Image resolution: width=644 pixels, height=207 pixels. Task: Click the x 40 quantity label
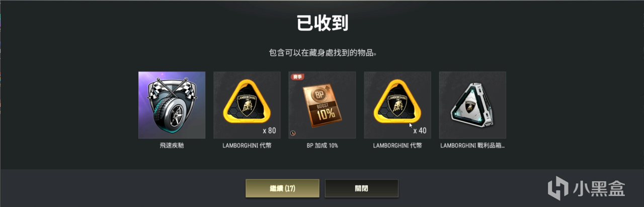420,131
